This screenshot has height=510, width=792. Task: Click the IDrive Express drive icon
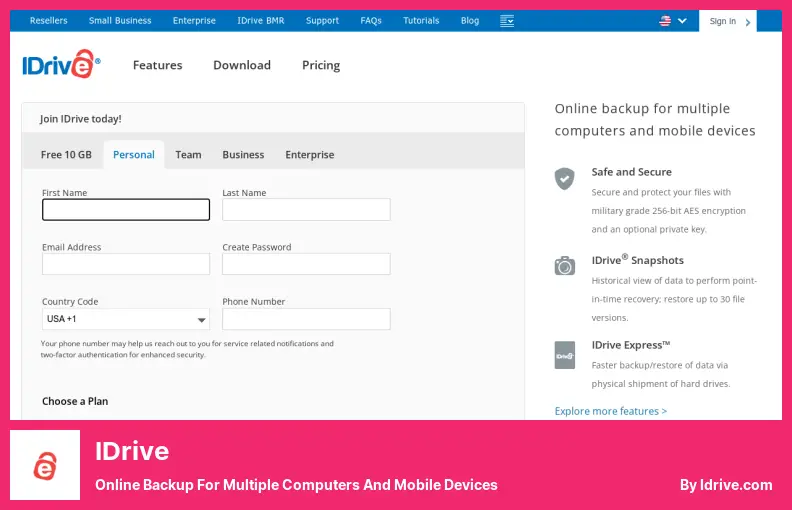click(x=565, y=355)
